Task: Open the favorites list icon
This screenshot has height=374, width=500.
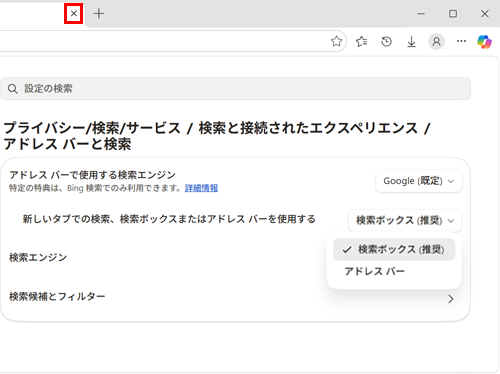Action: tap(362, 41)
